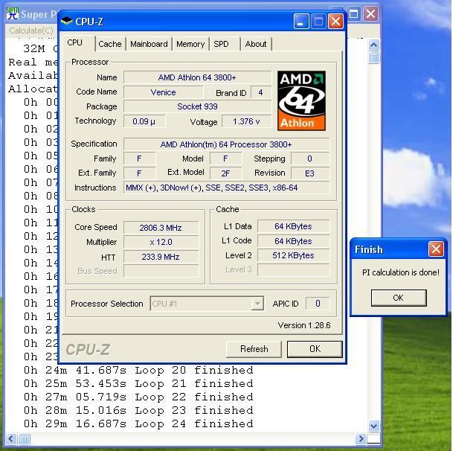Click the Version 1.28.6 label

tap(304, 325)
